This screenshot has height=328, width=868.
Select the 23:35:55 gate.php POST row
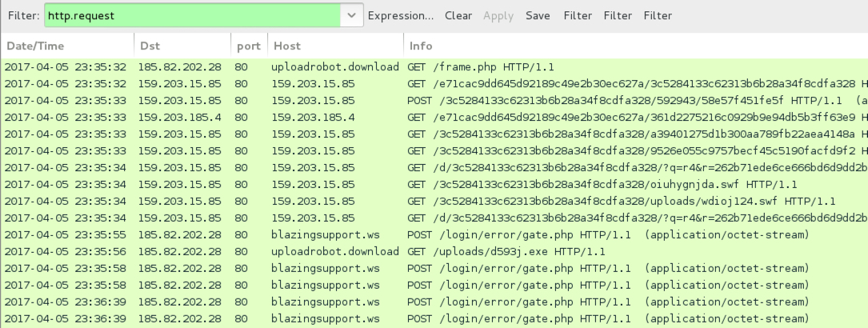coord(434,234)
